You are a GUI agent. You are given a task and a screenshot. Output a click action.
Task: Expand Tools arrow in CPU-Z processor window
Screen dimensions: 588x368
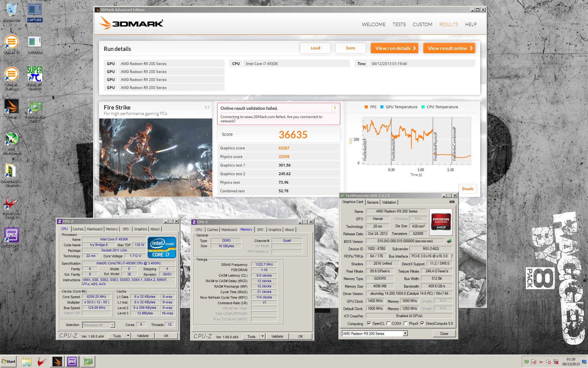click(x=128, y=336)
